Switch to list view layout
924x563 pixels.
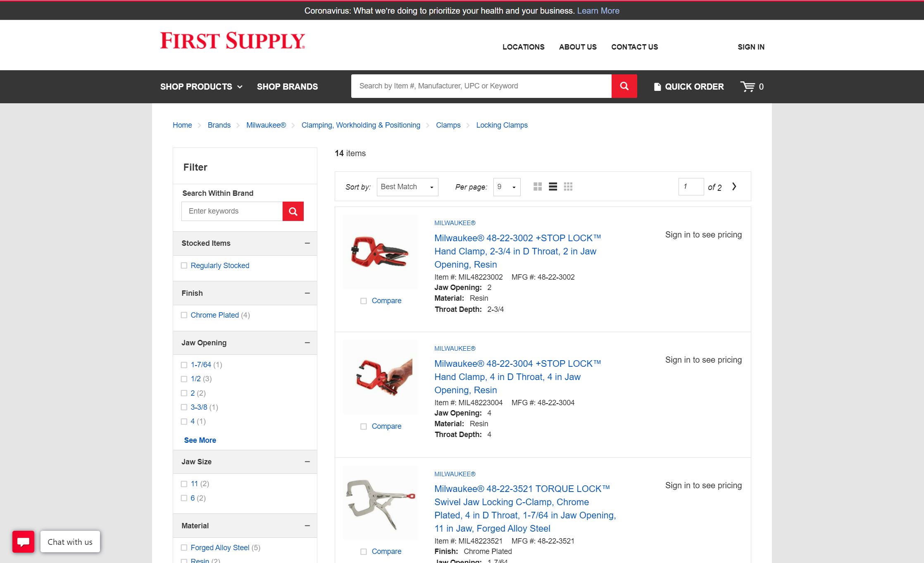pyautogui.click(x=552, y=187)
